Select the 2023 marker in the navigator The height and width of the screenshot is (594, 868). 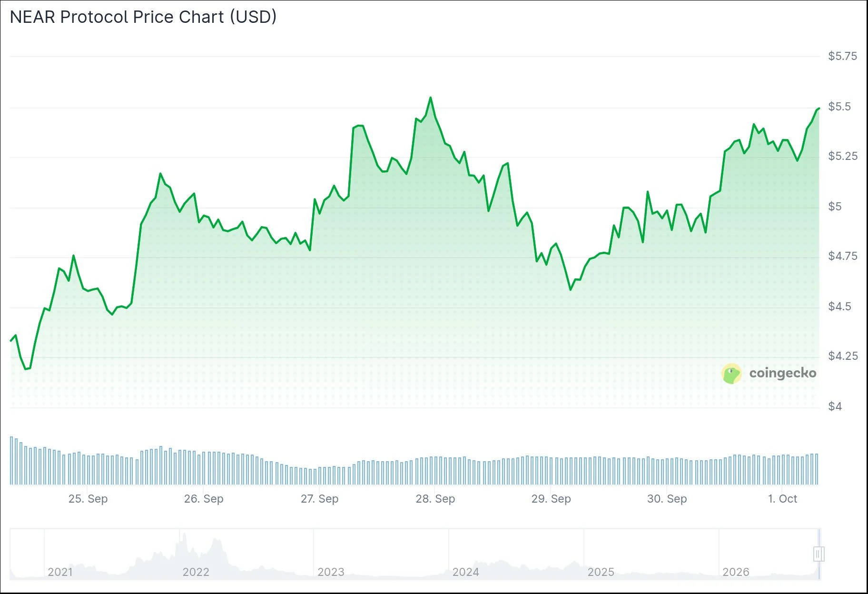(x=331, y=572)
